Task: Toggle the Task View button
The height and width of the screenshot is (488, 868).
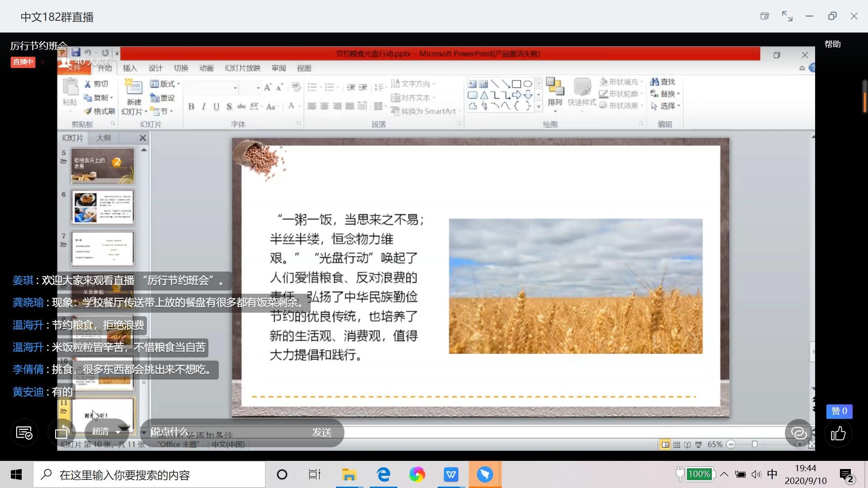Action: [314, 474]
